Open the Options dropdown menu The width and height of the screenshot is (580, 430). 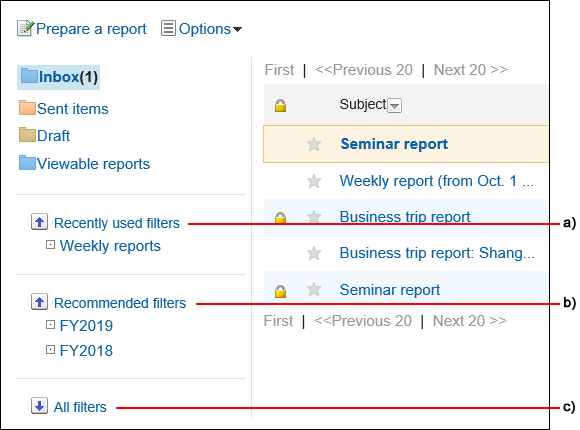(210, 29)
